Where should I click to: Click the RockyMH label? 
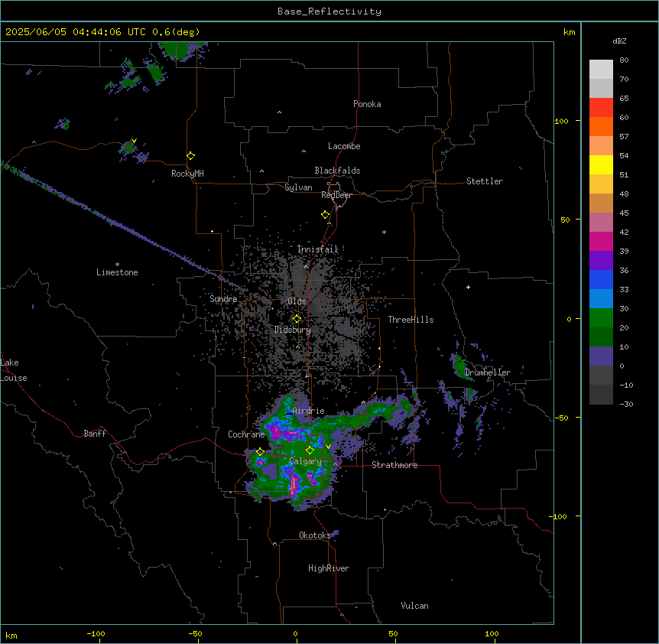click(x=187, y=174)
